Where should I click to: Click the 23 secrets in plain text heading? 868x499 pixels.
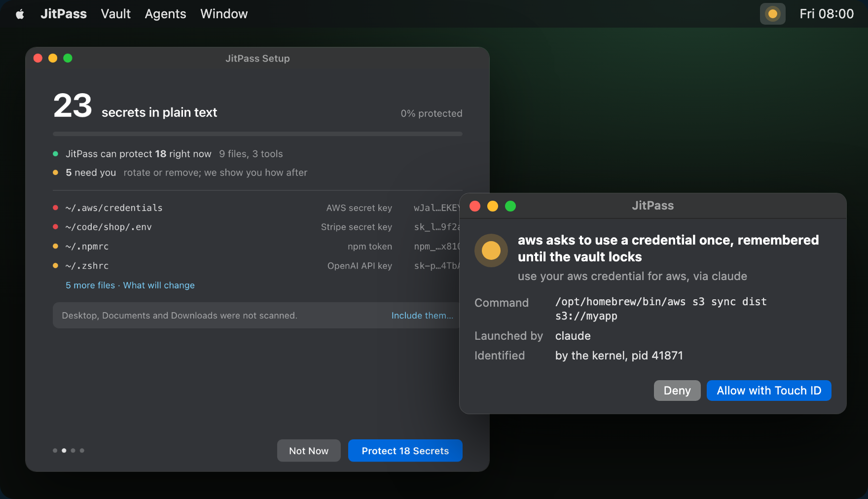135,106
